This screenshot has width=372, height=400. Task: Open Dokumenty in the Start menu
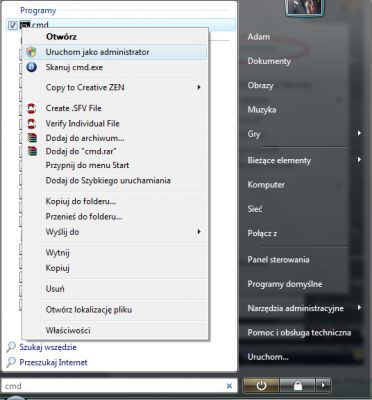point(269,61)
